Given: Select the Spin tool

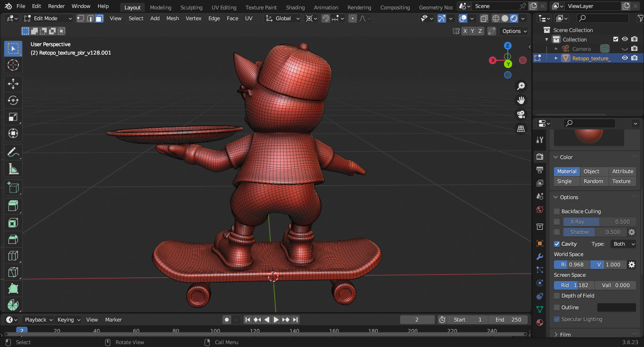Looking at the screenshot, I should pyautogui.click(x=13, y=305).
